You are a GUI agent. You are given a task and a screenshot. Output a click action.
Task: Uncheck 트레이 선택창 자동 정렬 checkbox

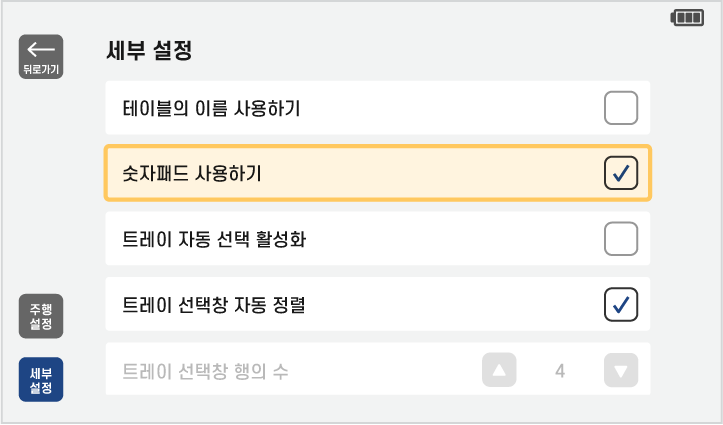click(621, 304)
